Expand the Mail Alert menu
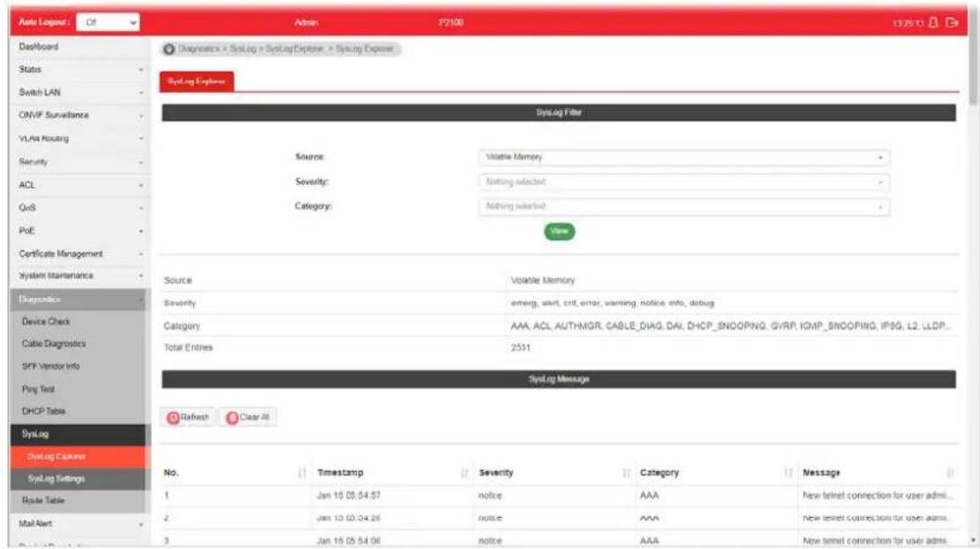Viewport: 980px width, 549px height. pyautogui.click(x=80, y=524)
